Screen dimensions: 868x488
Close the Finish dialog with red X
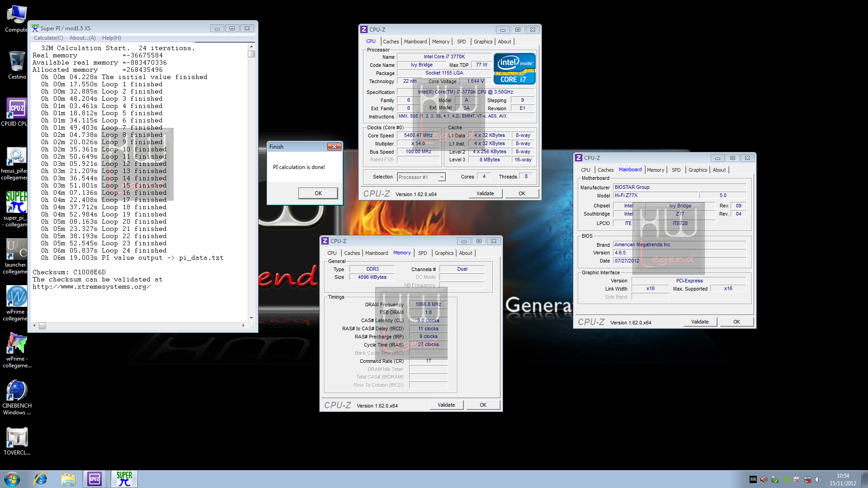point(334,147)
